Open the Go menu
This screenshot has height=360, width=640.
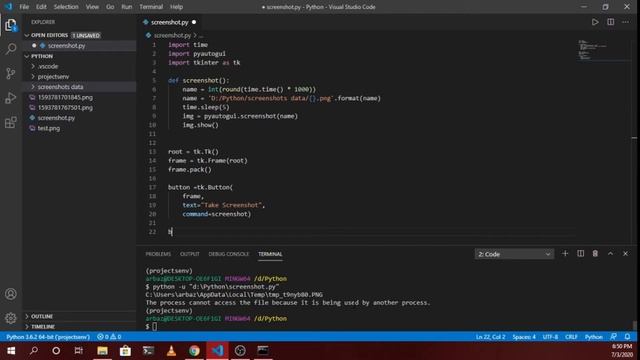[x=110, y=7]
